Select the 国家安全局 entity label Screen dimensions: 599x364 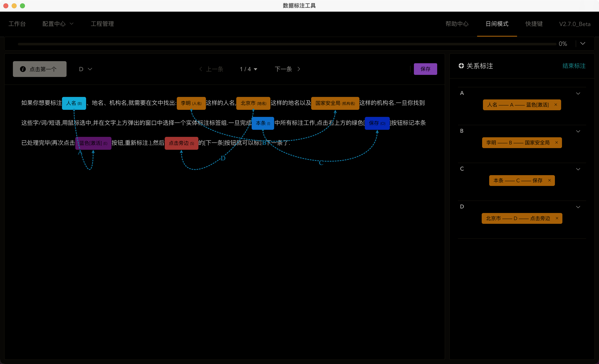[x=335, y=103]
